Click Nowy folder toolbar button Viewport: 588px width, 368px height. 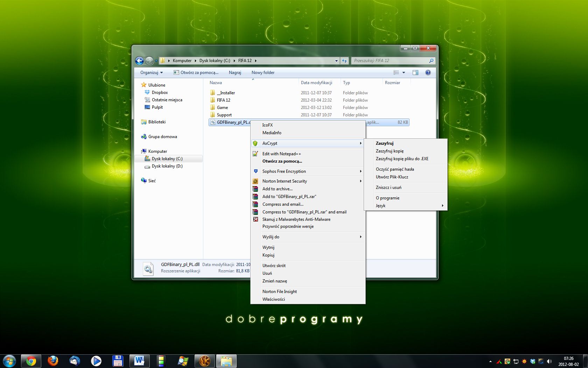click(x=263, y=73)
